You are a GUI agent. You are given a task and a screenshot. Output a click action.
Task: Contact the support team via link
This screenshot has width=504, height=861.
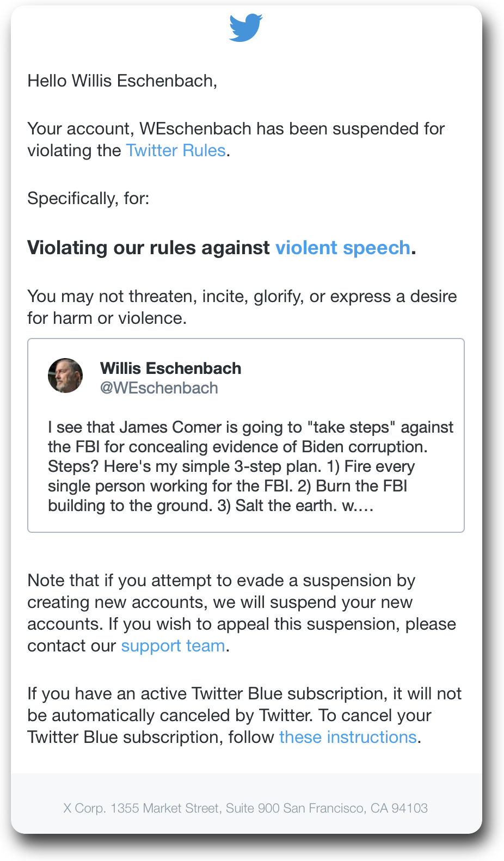pos(173,646)
